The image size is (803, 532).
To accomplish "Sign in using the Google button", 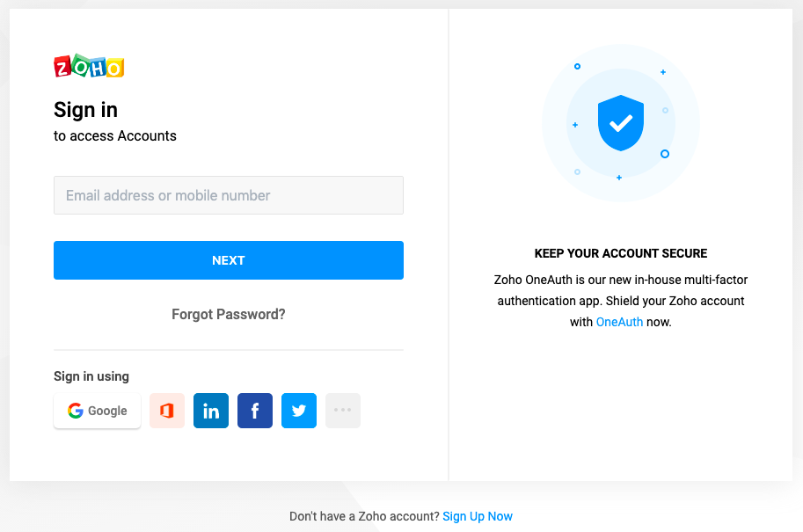I will click(97, 411).
